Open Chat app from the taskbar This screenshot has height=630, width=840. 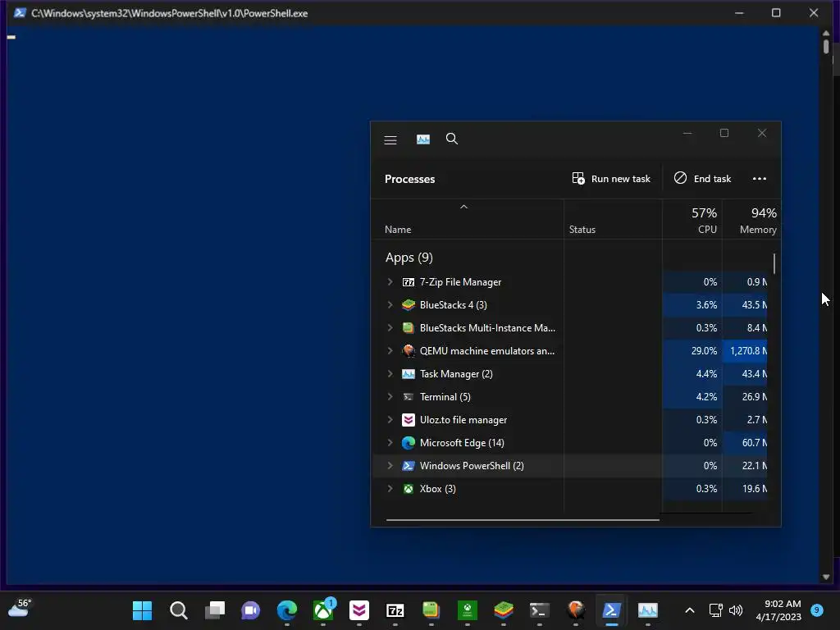(x=251, y=610)
